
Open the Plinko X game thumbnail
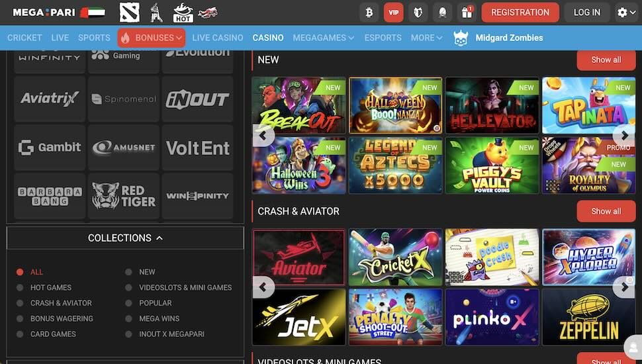click(492, 317)
